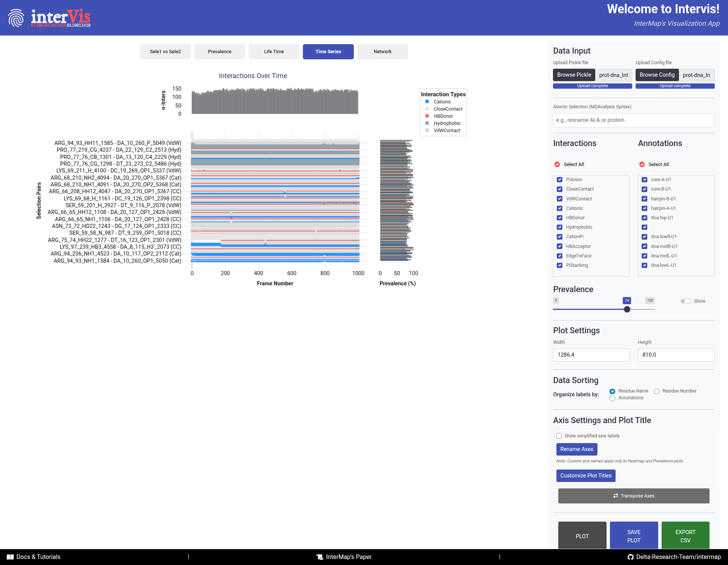The height and width of the screenshot is (565, 728).
Task: Enable Show simplified axis labels
Action: tap(559, 436)
